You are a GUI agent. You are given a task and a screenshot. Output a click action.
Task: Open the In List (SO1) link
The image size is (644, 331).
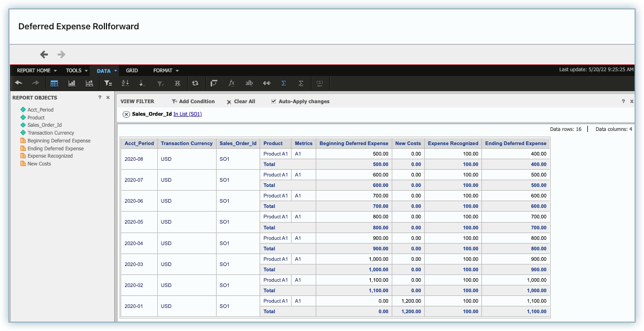pos(188,114)
